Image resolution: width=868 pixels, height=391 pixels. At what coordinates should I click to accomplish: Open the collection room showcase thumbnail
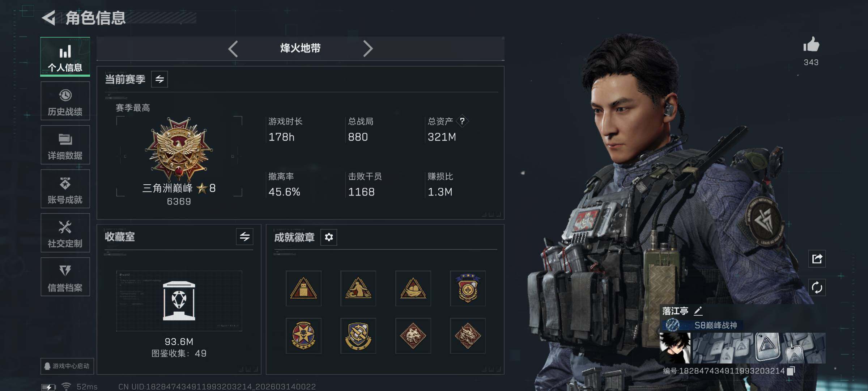[179, 301]
